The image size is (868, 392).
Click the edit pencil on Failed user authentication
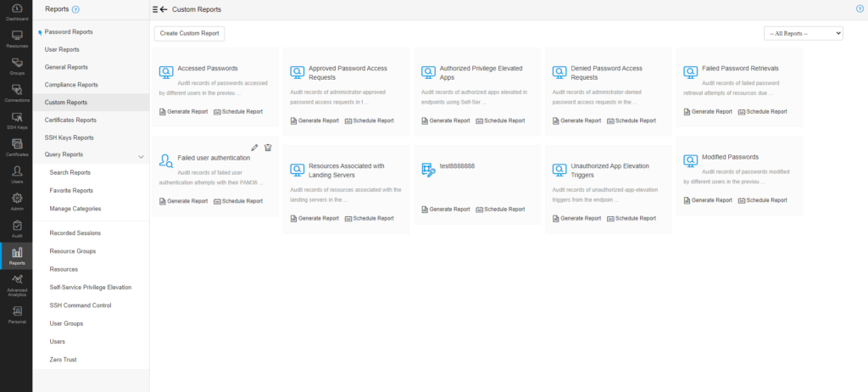pyautogui.click(x=255, y=148)
